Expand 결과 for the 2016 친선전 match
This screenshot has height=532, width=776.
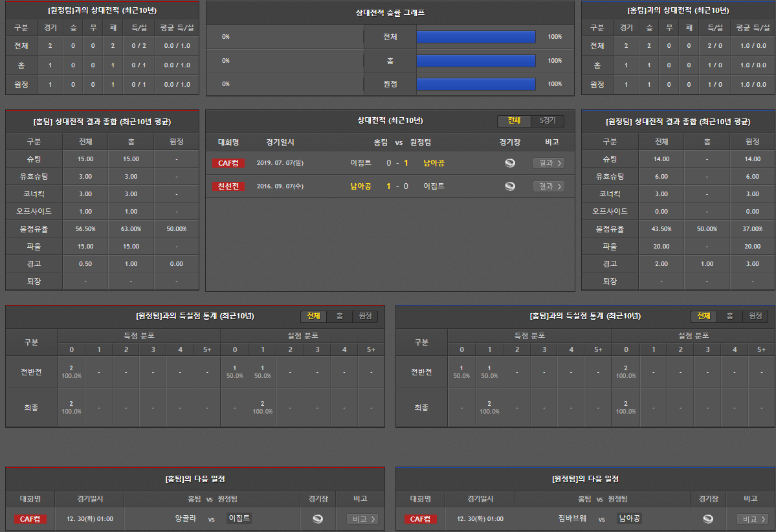[548, 186]
